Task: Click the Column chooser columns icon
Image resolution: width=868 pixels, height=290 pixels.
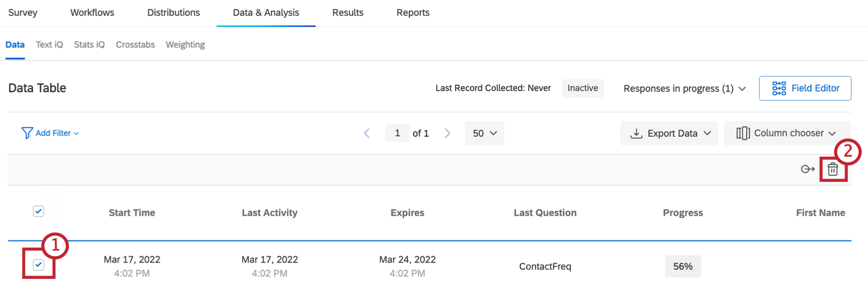Action: tap(742, 133)
